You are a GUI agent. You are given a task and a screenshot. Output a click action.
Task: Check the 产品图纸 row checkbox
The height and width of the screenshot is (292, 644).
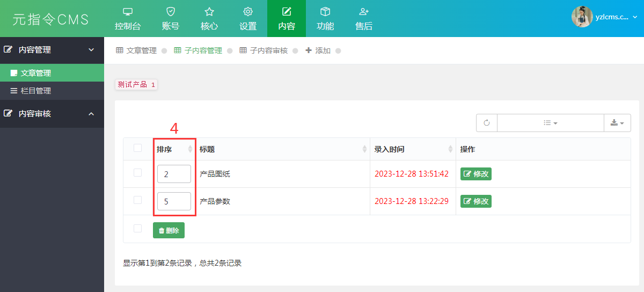138,173
